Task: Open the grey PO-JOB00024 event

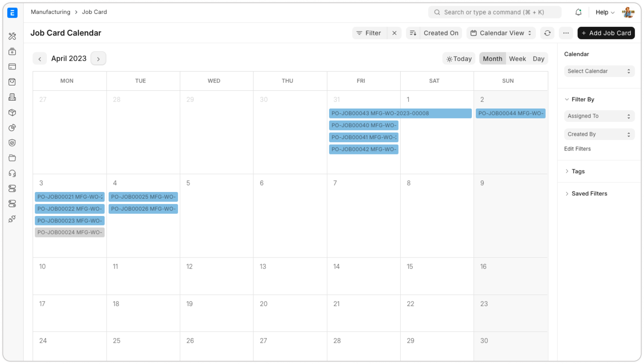Action: pos(70,232)
